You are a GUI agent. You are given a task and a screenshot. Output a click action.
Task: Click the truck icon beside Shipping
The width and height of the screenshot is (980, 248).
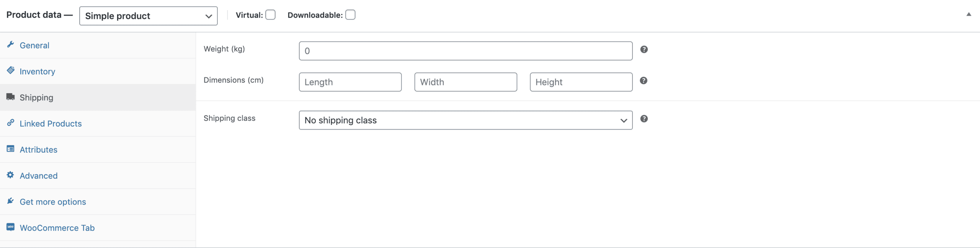pos(11,97)
